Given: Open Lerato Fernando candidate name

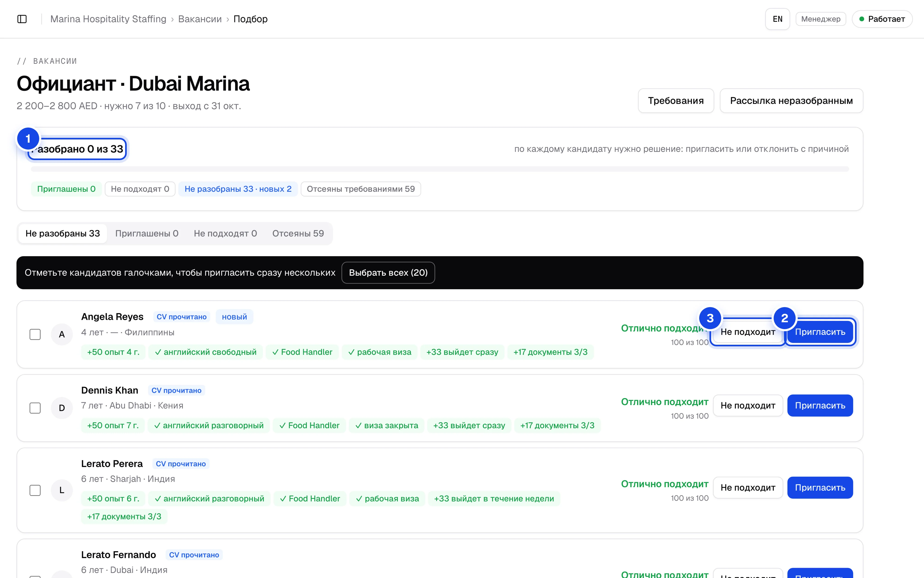Looking at the screenshot, I should [119, 555].
